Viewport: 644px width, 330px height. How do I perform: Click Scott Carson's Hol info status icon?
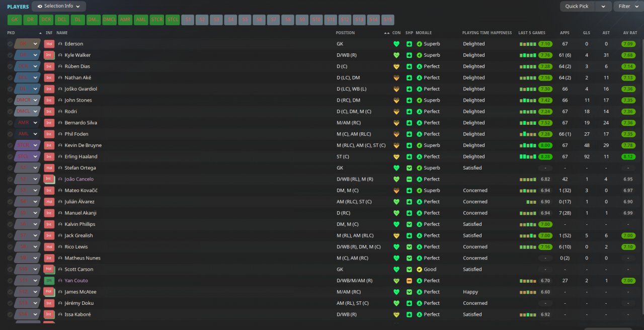tap(49, 269)
